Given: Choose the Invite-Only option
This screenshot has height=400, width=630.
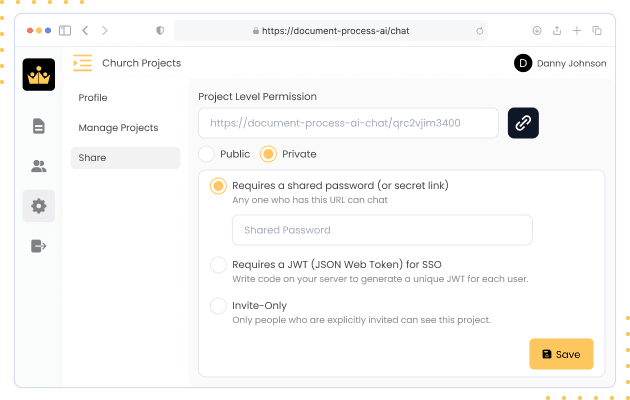Looking at the screenshot, I should [x=218, y=306].
